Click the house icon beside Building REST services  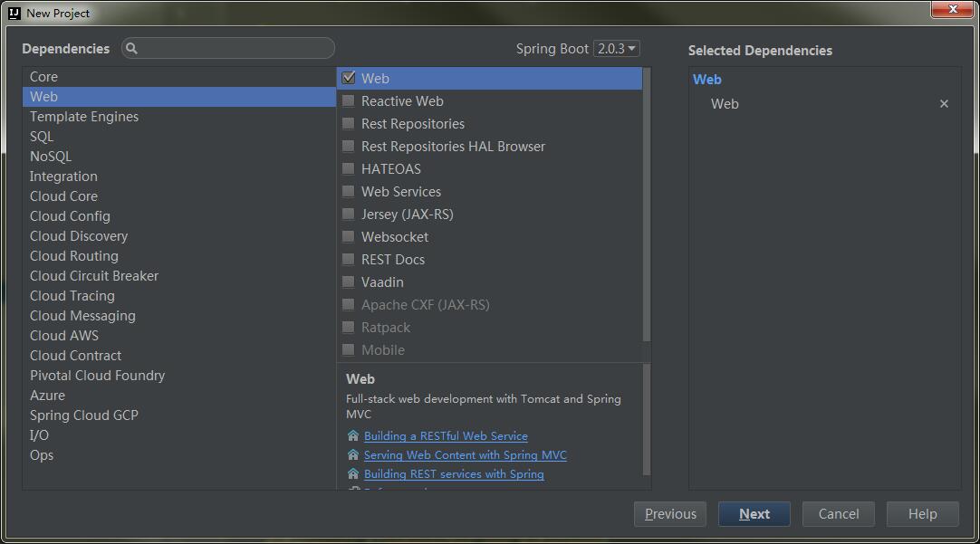click(353, 473)
